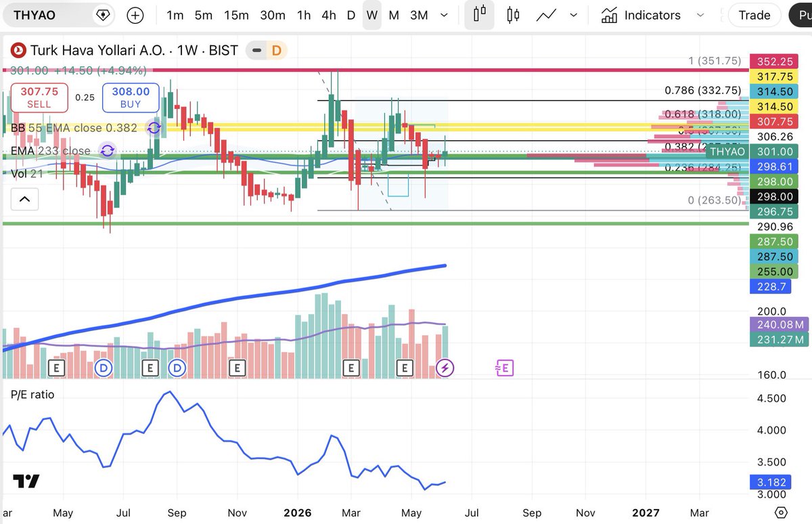Click the Trade button

click(x=754, y=15)
